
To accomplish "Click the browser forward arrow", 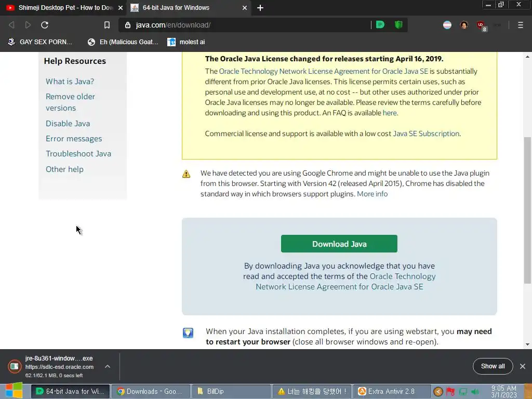I will 28,25.
